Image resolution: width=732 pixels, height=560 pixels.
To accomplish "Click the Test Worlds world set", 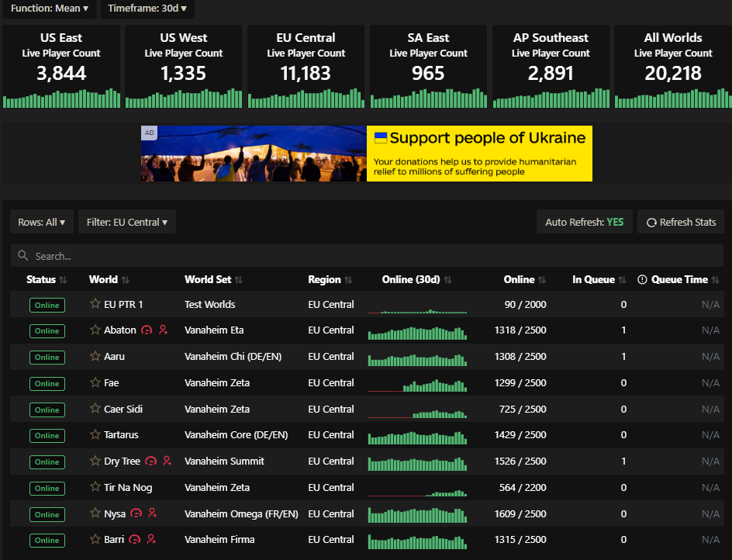I will [209, 304].
